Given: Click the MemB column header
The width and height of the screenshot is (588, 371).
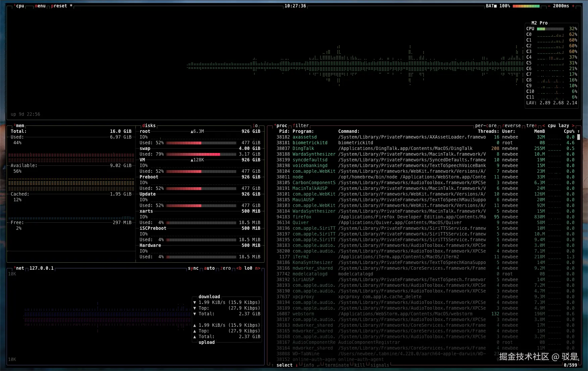Looking at the screenshot, I should pos(540,131).
